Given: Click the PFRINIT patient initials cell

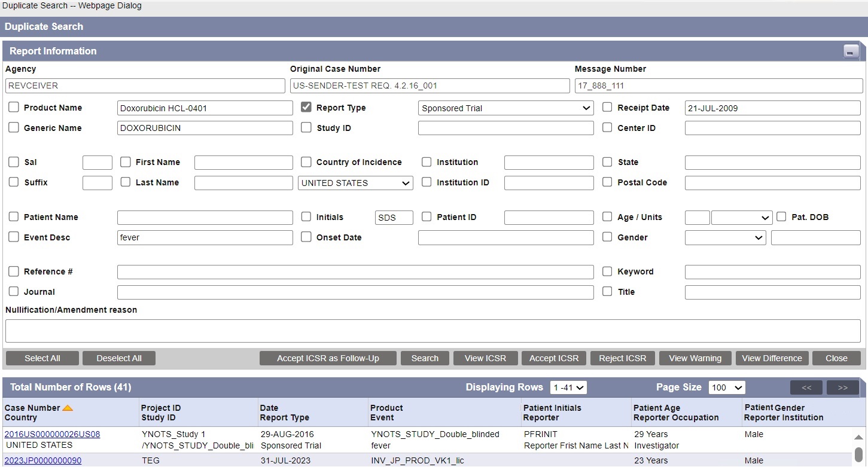Looking at the screenshot, I should (x=541, y=434).
